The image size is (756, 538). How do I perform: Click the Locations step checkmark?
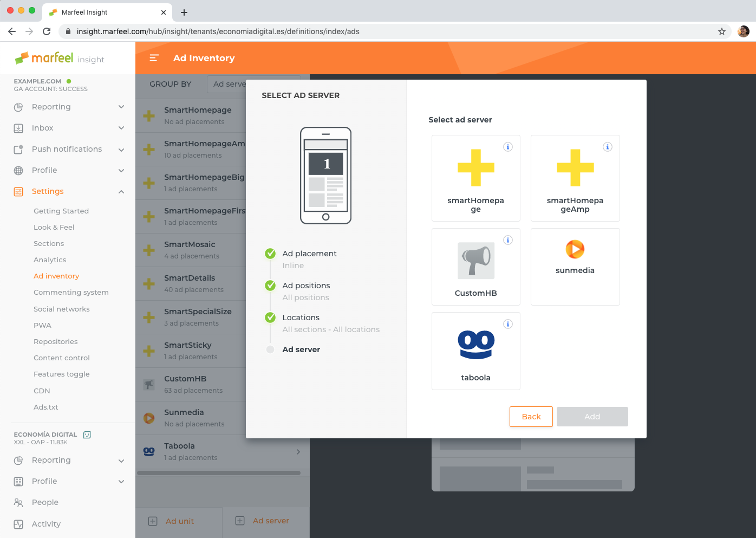pyautogui.click(x=270, y=317)
